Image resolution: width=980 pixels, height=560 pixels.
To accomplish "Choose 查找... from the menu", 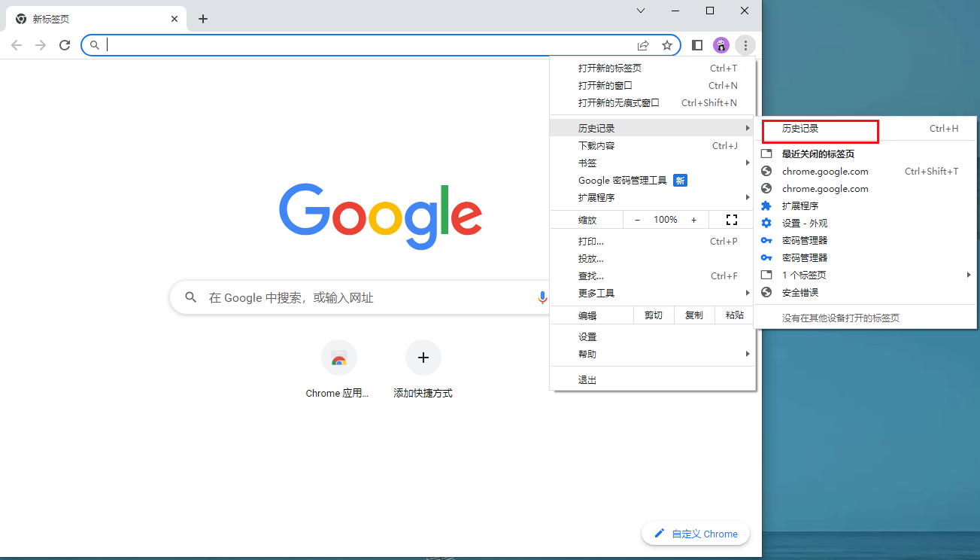I will click(x=652, y=275).
